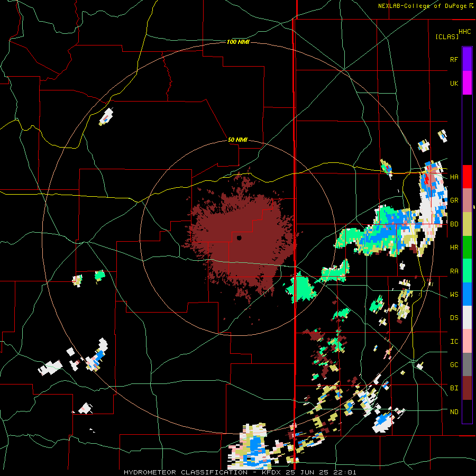
Task: Click the 'HYDROMETEOR CLASSIFICATION' footer title
Action: pos(186,472)
